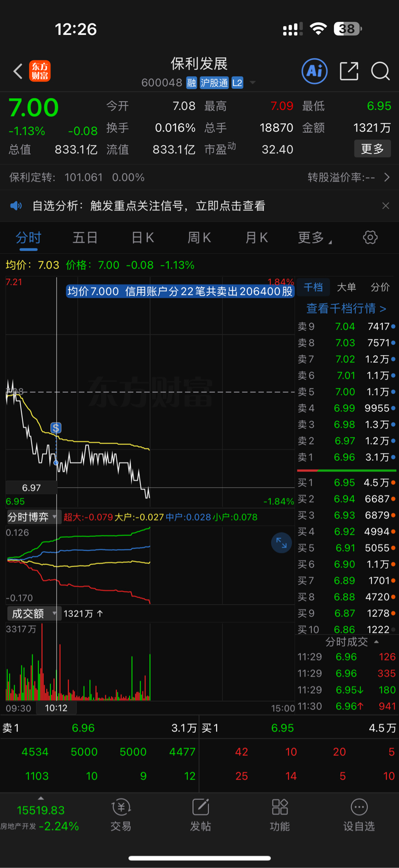Open 转股溢价率 chevron arrow
Screen dimensions: 399x868
point(387,177)
